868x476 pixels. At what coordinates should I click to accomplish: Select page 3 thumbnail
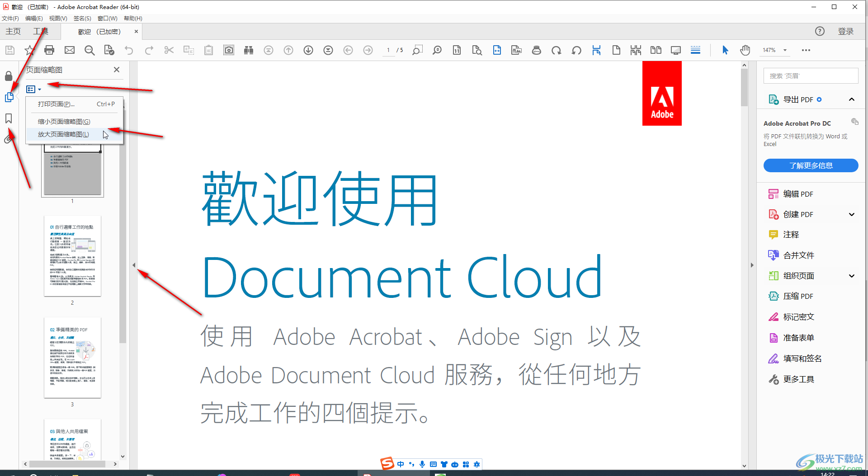(72, 358)
